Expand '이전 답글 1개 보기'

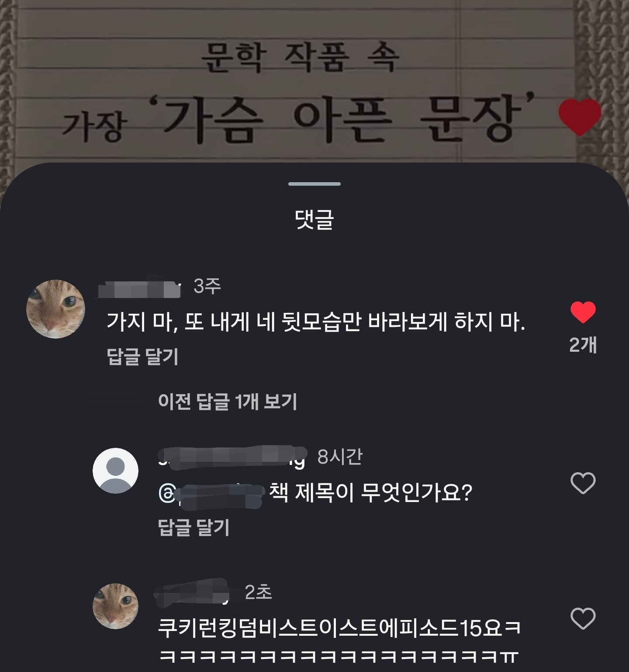[x=227, y=402]
